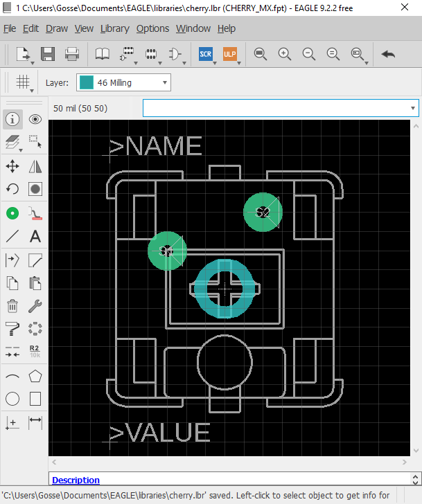Click the Dimension measurement tool
Viewport: 422px width, 504px height.
coord(35,422)
